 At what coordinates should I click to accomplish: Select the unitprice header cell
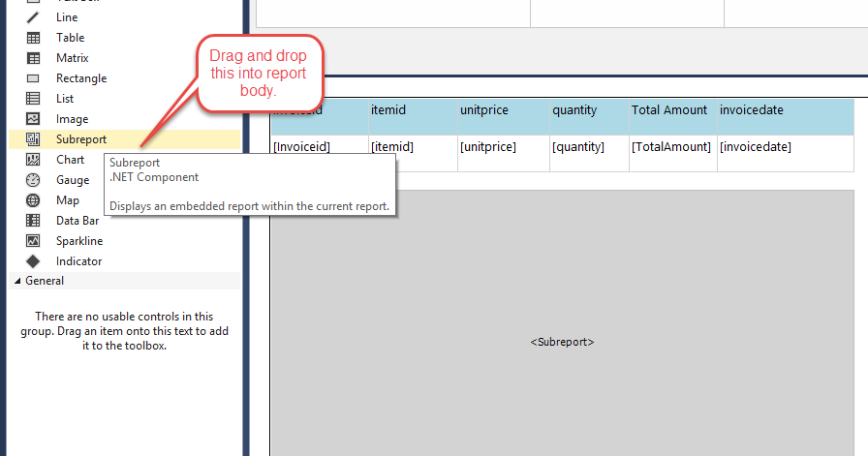click(x=504, y=117)
